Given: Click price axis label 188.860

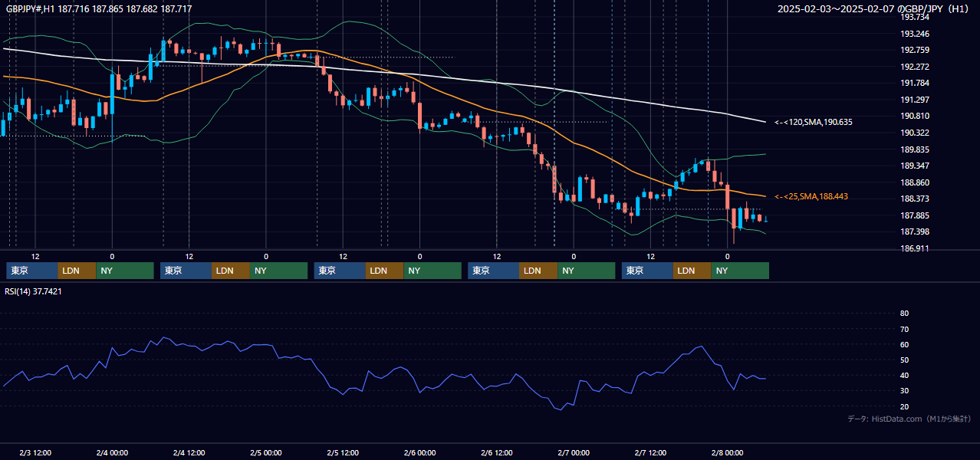Looking at the screenshot, I should [x=915, y=182].
